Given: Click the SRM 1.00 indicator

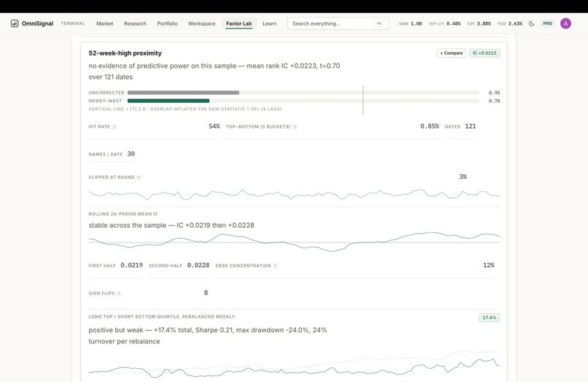Looking at the screenshot, I should [x=410, y=23].
